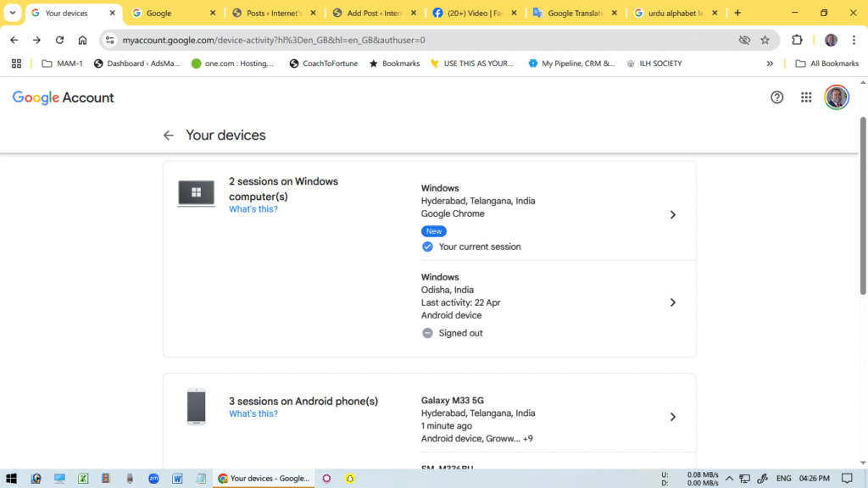Open the All Bookmarks folder
Image resolution: width=868 pixels, height=488 pixels.
[827, 64]
